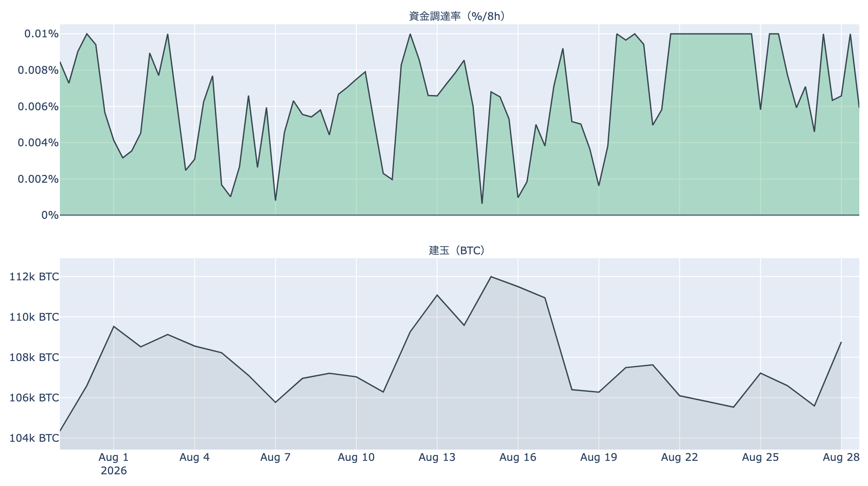Click the Aug 13 x-axis label
The height and width of the screenshot is (486, 868).
pos(437,457)
